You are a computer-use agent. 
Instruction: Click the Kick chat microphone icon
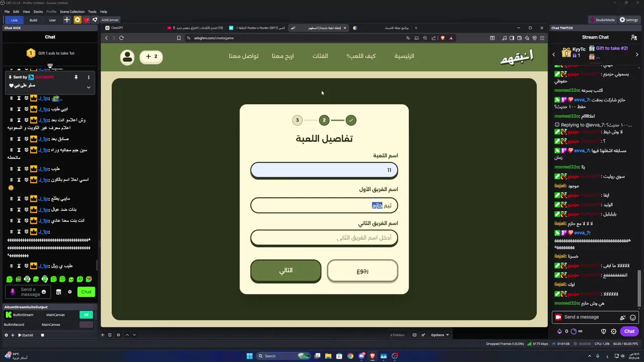13,292
